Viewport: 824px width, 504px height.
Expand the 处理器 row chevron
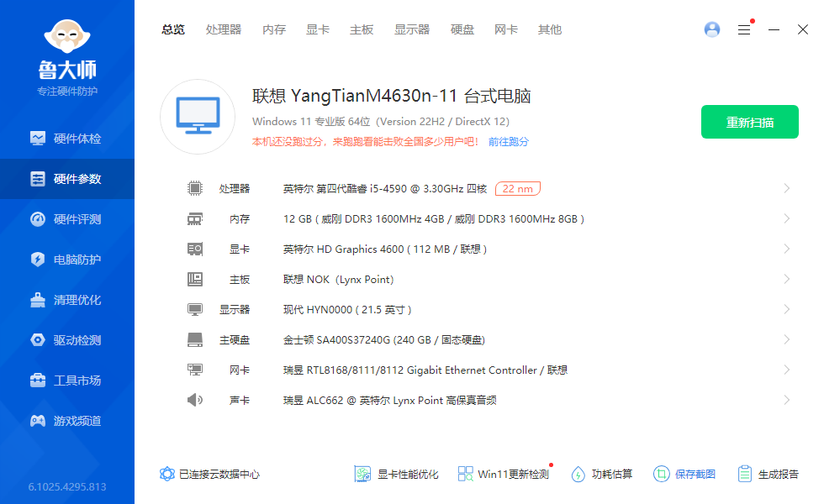[x=787, y=188]
